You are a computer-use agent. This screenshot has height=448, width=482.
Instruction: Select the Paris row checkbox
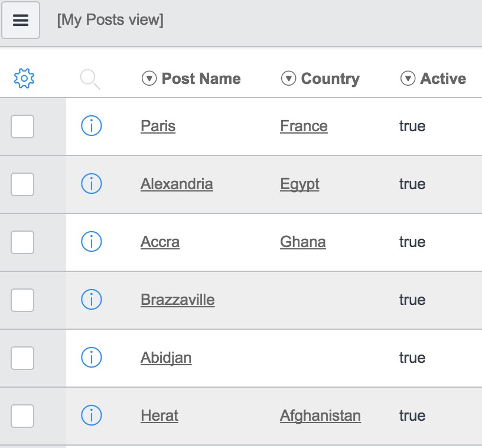point(22,126)
